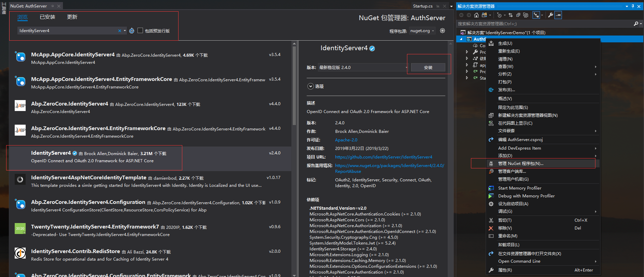The height and width of the screenshot is (277, 644).
Task: Click the TwentyTwenty.IdentityServer4 package icon
Action: click(x=20, y=228)
